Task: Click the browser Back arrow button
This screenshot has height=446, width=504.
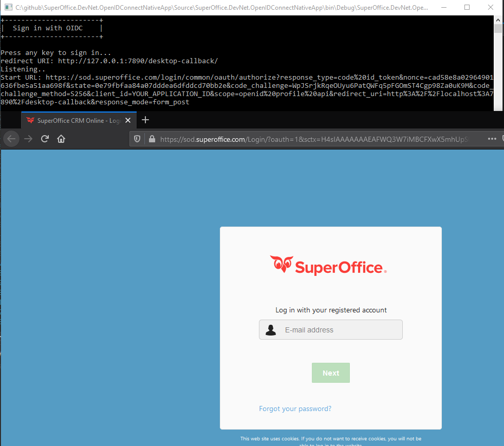Action: 11,139
